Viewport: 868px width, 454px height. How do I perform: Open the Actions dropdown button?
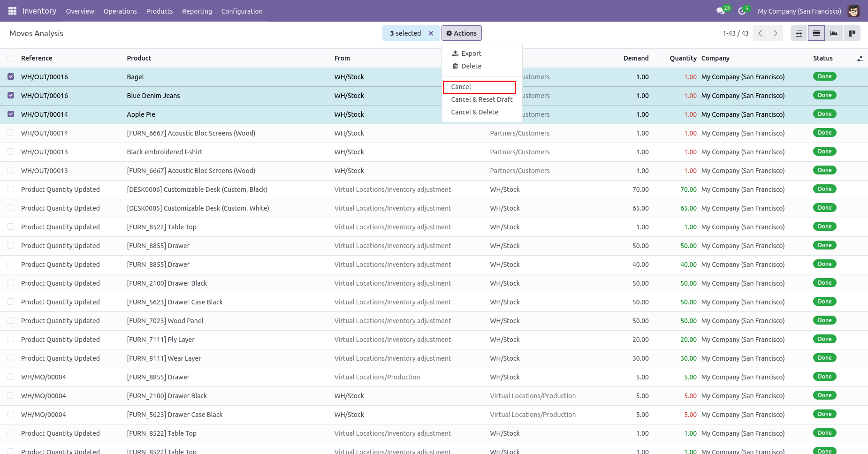click(x=461, y=33)
